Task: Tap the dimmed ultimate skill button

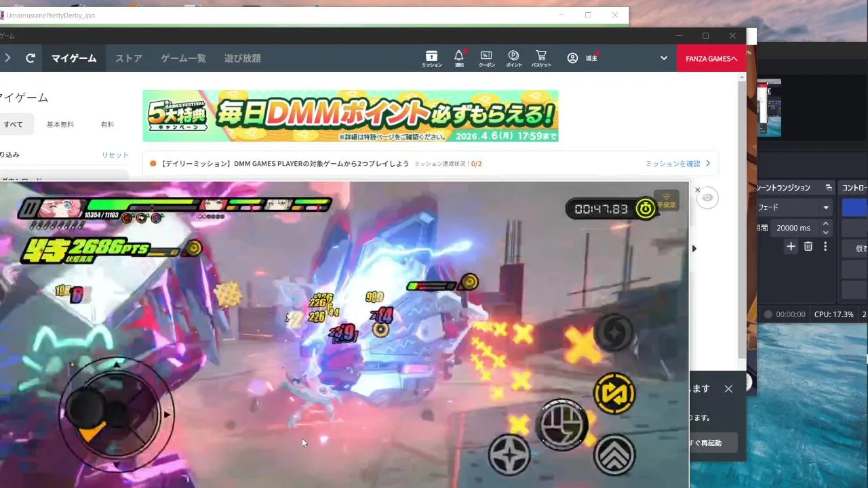Action: [x=614, y=332]
